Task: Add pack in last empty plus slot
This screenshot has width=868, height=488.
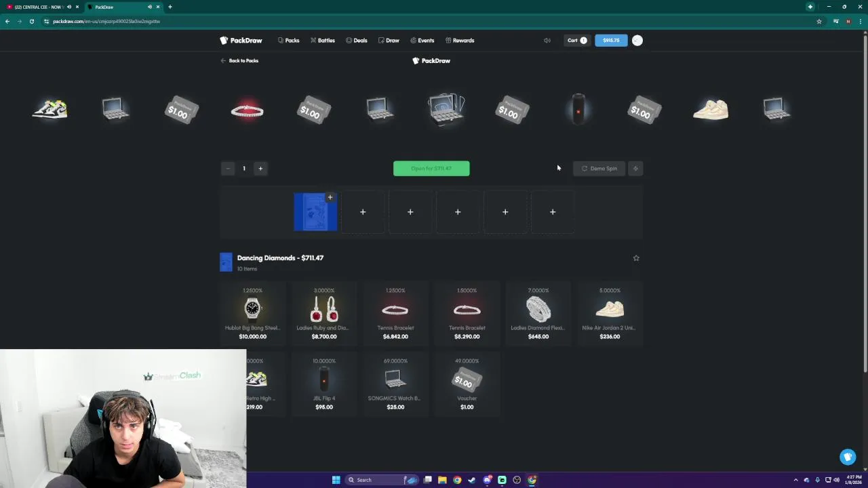Action: pos(553,212)
